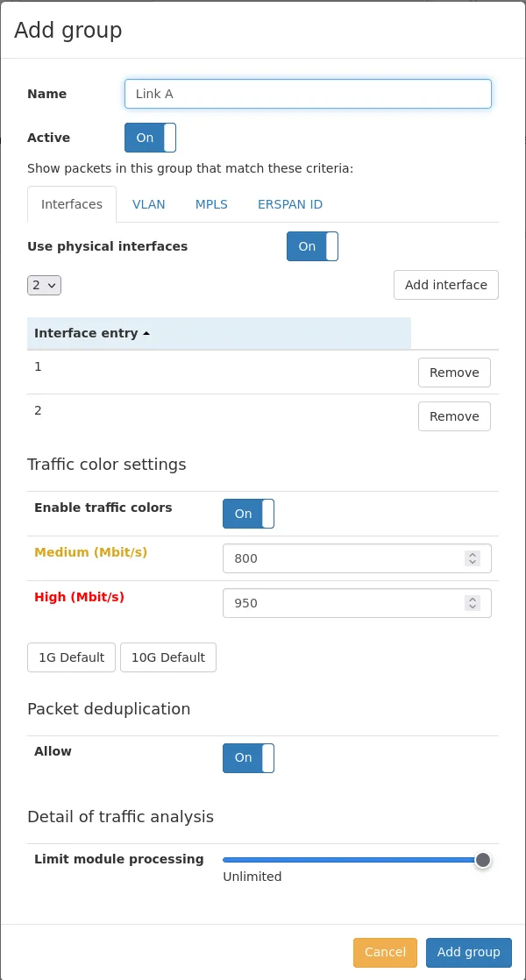The image size is (526, 980).
Task: Turn off Allow packet deduplication
Action: pyautogui.click(x=248, y=757)
